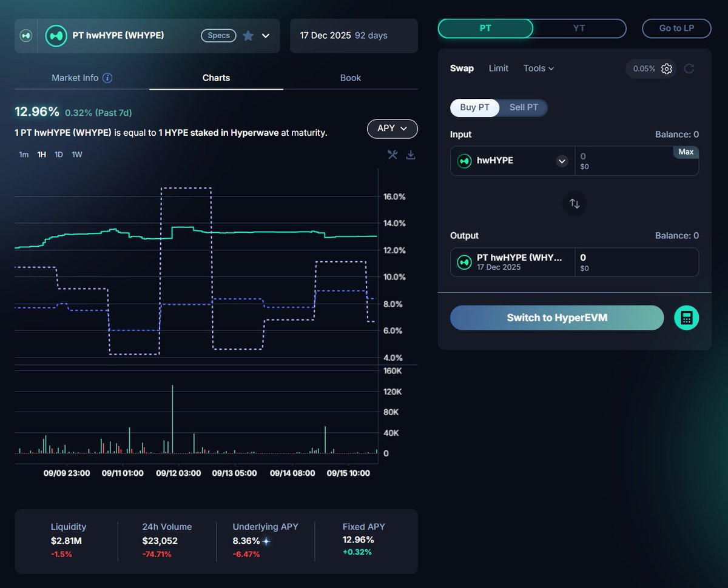Open chart tools wrench icon
The height and width of the screenshot is (588, 728).
pyautogui.click(x=393, y=155)
